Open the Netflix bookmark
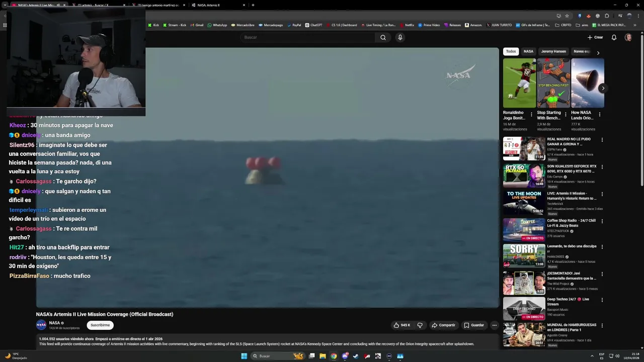 (x=407, y=25)
